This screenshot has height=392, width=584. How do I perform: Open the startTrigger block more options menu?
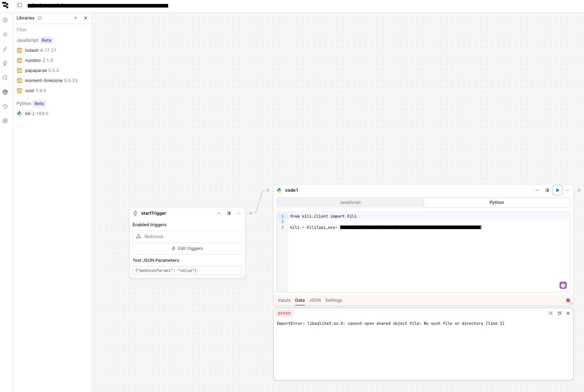tap(239, 213)
